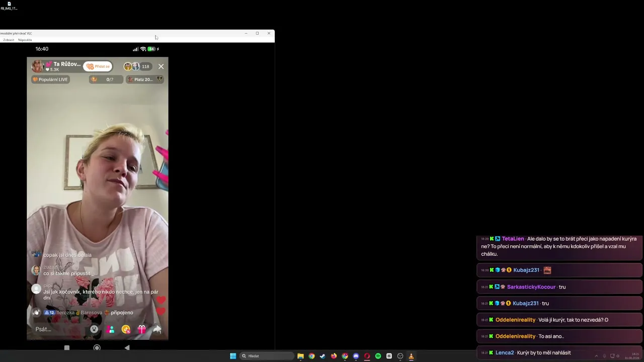Open File Explorer from the taskbar

(300, 356)
